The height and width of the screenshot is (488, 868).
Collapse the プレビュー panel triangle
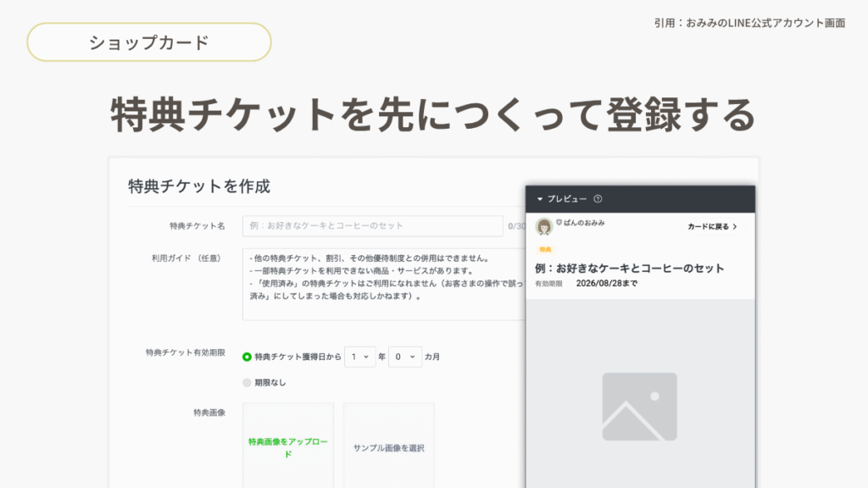(x=540, y=199)
